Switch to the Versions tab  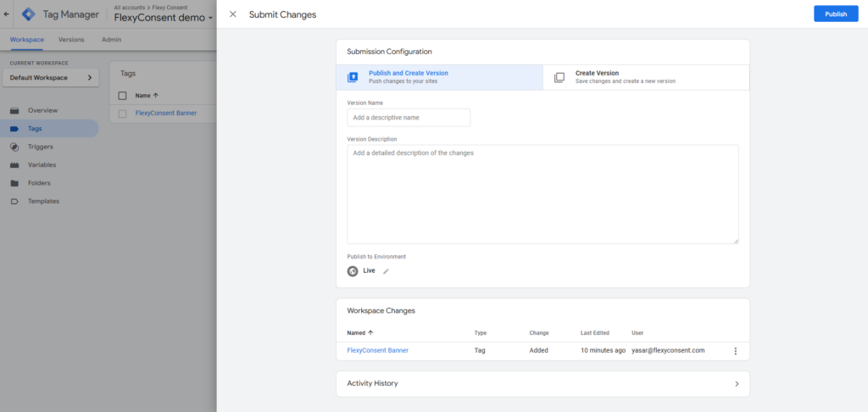coord(71,40)
